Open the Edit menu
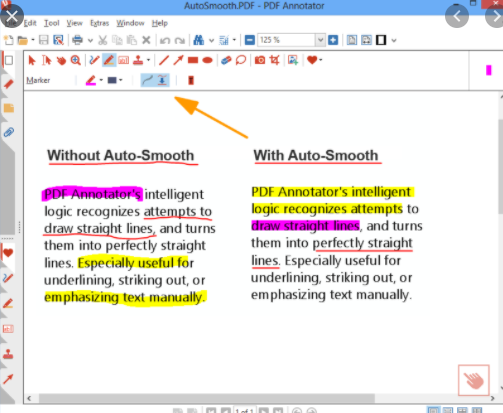The image size is (503, 413). click(x=30, y=23)
